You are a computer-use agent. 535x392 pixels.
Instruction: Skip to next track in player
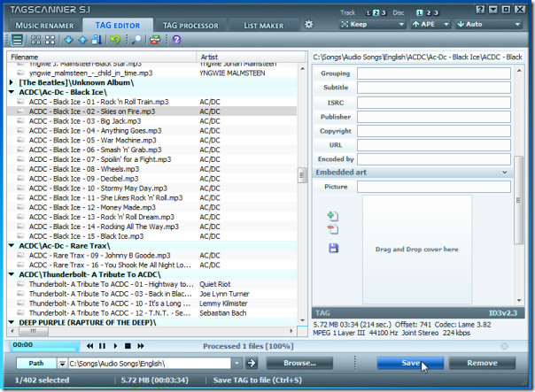[141, 346]
